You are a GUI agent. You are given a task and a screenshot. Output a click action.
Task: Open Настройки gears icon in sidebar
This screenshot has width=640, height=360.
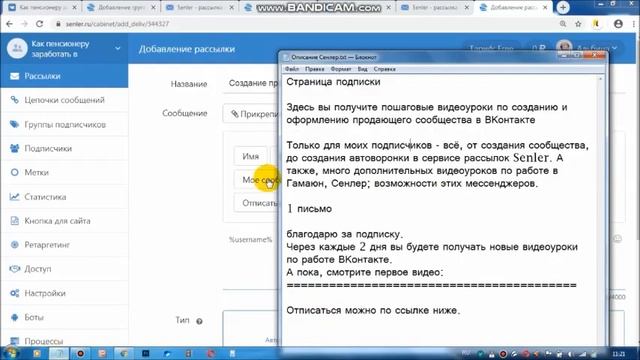tap(15, 293)
